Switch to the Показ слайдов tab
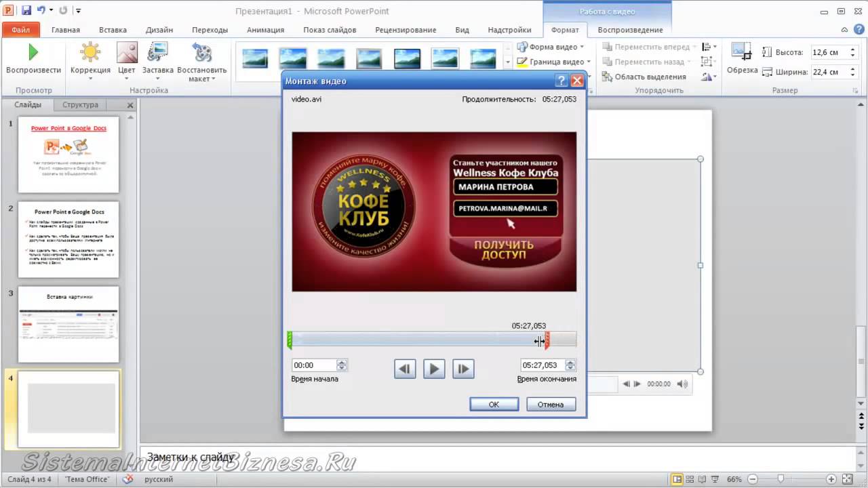Screen dimensions: 868x488 (330, 30)
